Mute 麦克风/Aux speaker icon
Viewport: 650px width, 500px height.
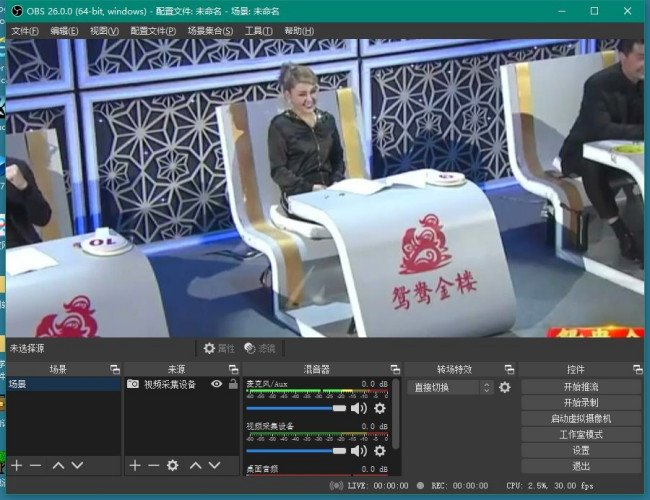coord(360,408)
